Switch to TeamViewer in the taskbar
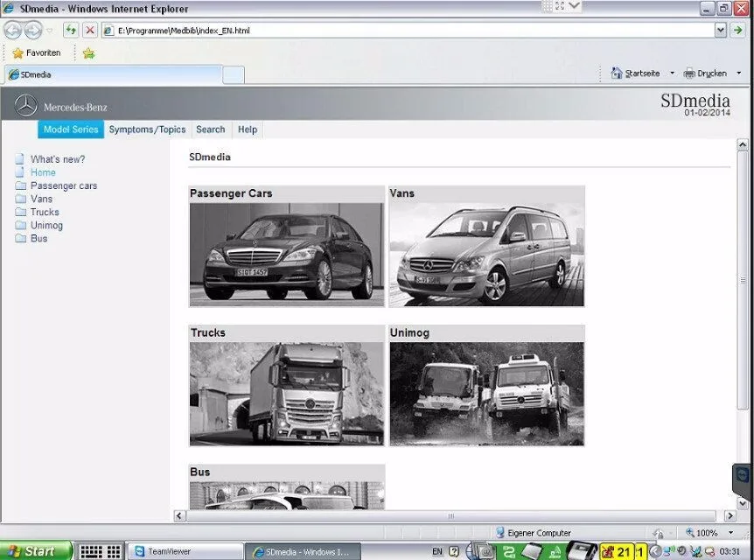754x560 pixels. (185, 551)
